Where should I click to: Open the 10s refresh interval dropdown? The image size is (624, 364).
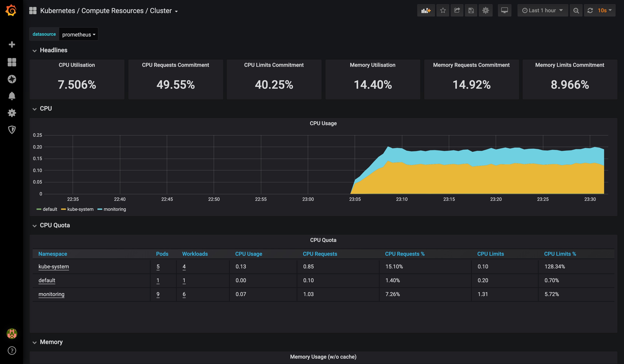point(604,10)
